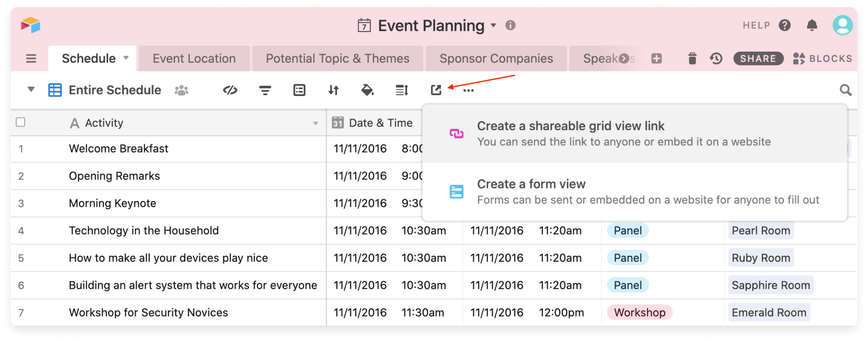Open the sort records menu

point(333,90)
